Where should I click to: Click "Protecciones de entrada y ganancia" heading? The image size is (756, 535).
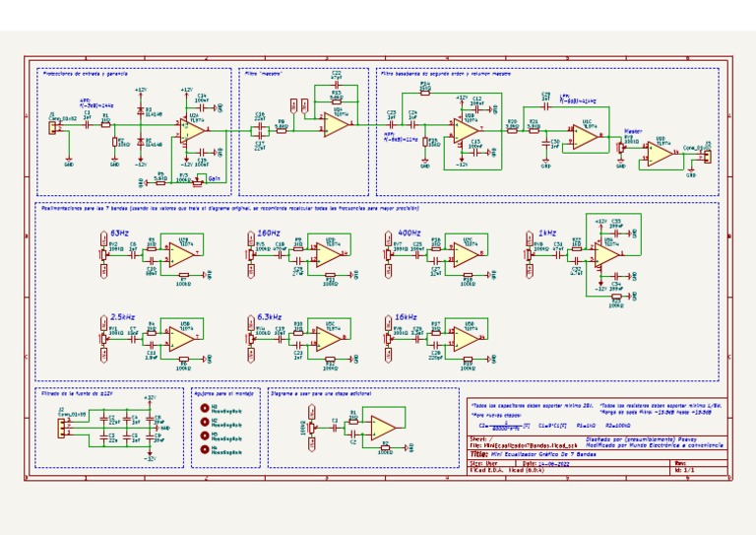pos(86,74)
